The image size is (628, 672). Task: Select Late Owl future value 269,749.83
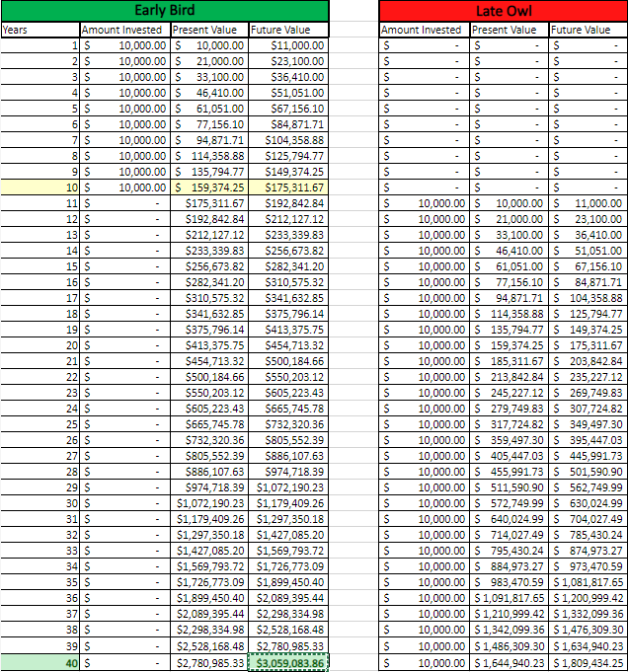[x=589, y=393]
